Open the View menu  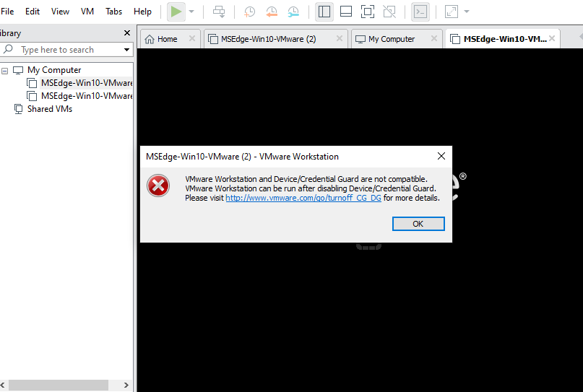coord(60,12)
